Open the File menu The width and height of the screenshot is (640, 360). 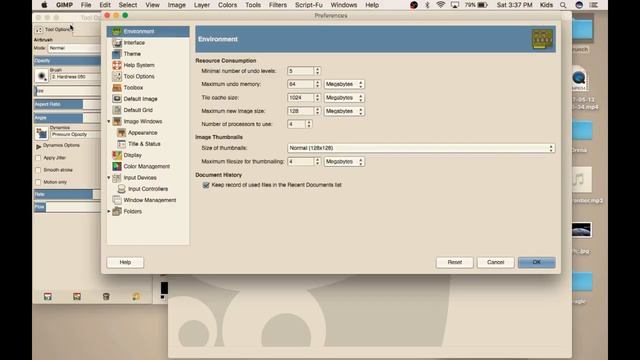pos(86,5)
